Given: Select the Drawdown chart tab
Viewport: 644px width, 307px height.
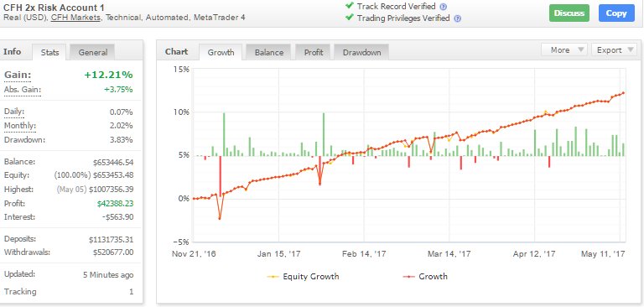Looking at the screenshot, I should point(362,53).
